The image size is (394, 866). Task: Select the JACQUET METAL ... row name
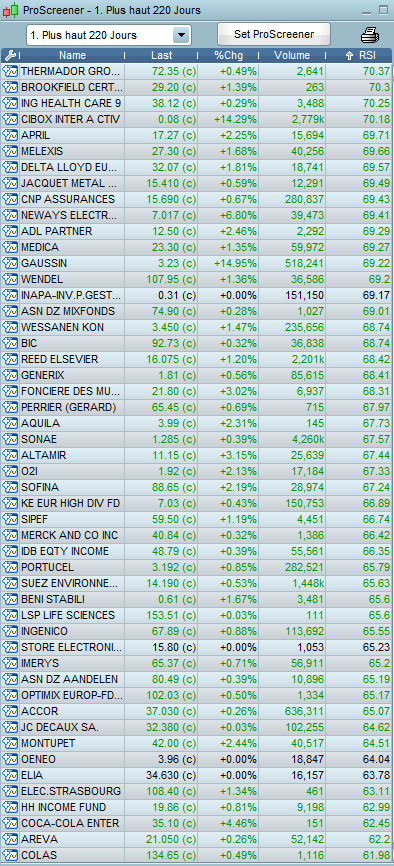[x=69, y=183]
